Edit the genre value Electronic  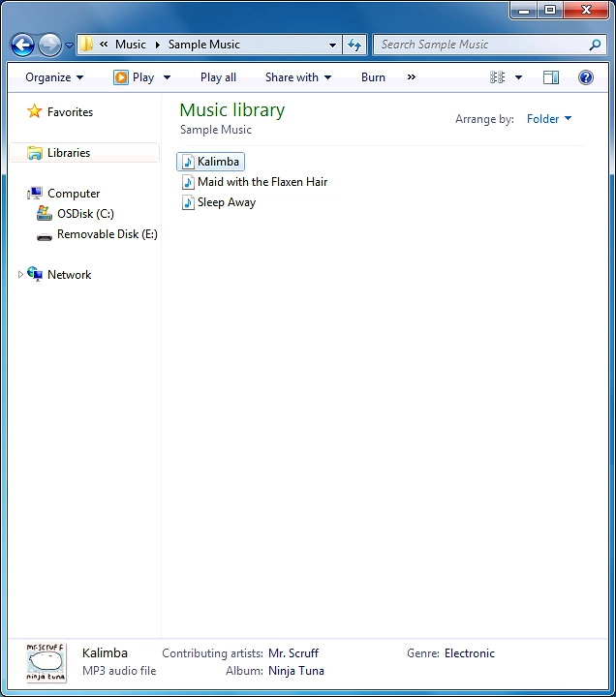click(469, 653)
